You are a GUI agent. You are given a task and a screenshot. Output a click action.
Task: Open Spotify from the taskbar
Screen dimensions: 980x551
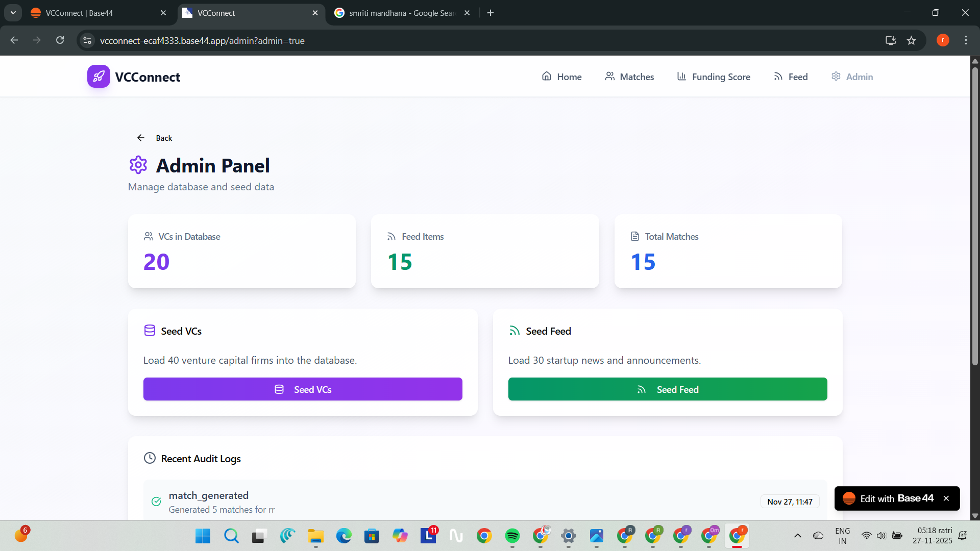pyautogui.click(x=512, y=536)
